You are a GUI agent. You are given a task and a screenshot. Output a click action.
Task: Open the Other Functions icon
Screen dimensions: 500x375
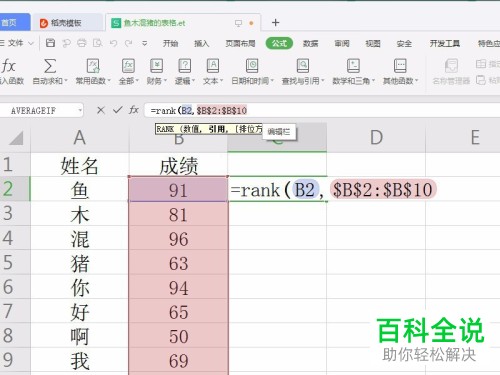tap(400, 66)
